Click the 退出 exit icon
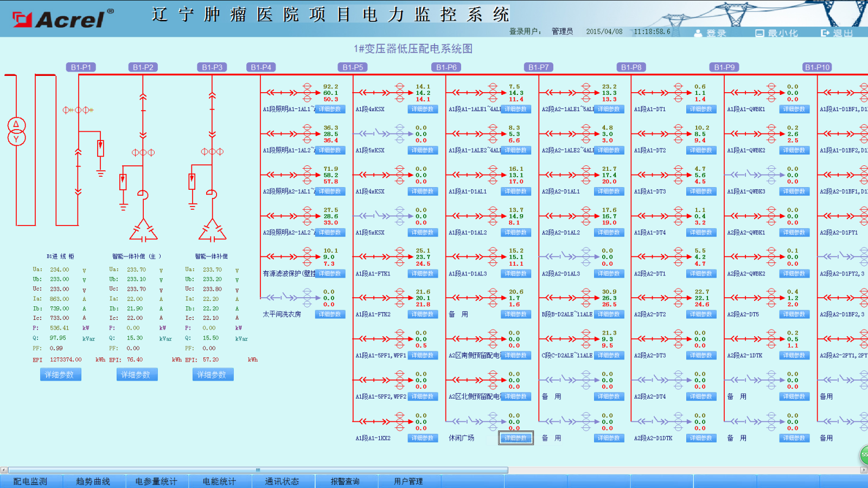The width and height of the screenshot is (868, 488). point(825,33)
